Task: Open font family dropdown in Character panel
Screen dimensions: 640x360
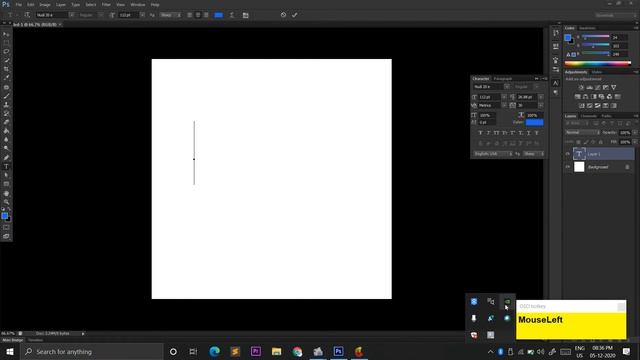Action: (x=507, y=87)
